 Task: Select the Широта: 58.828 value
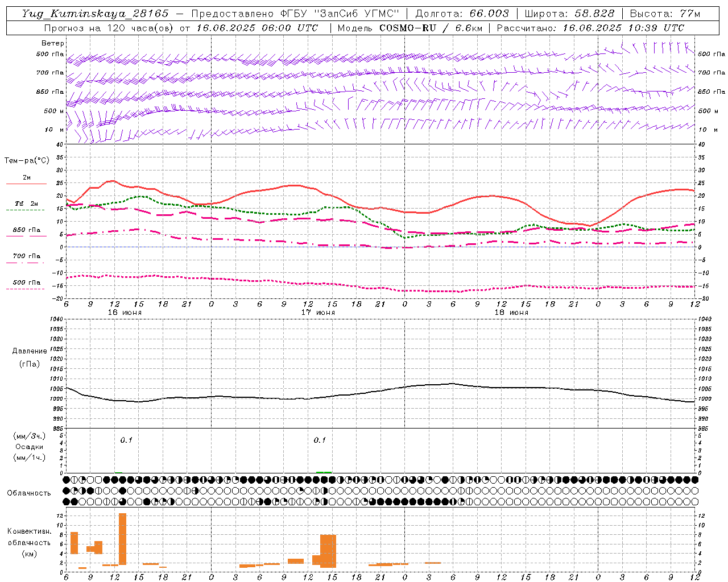click(569, 14)
